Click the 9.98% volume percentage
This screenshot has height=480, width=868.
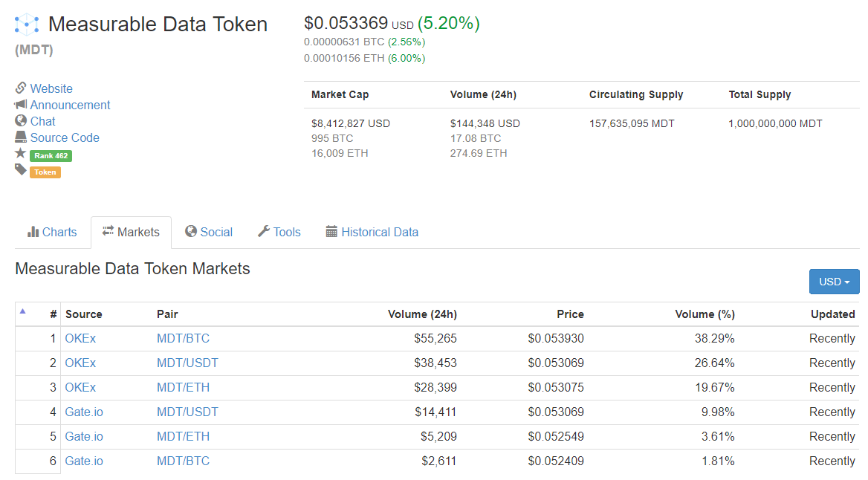[x=718, y=412]
